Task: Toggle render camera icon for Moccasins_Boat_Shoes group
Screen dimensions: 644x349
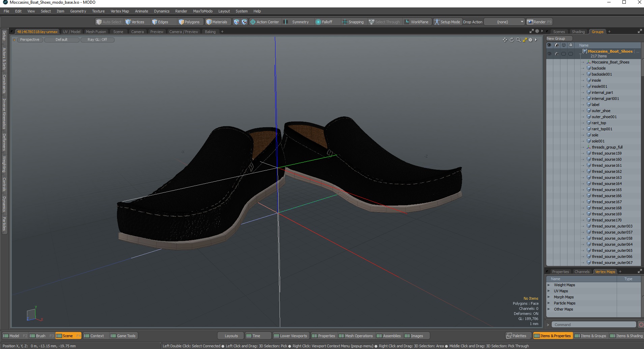Action: coord(556,54)
